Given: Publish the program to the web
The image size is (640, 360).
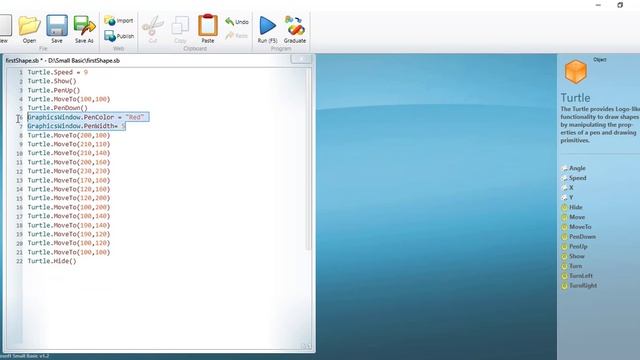Looking at the screenshot, I should [x=119, y=36].
